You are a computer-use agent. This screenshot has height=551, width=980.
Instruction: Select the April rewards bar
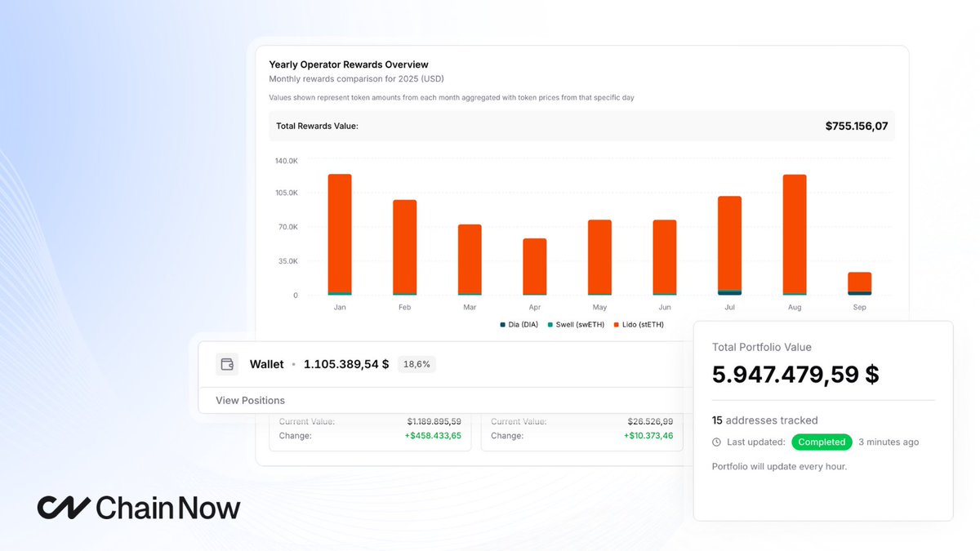tap(535, 267)
